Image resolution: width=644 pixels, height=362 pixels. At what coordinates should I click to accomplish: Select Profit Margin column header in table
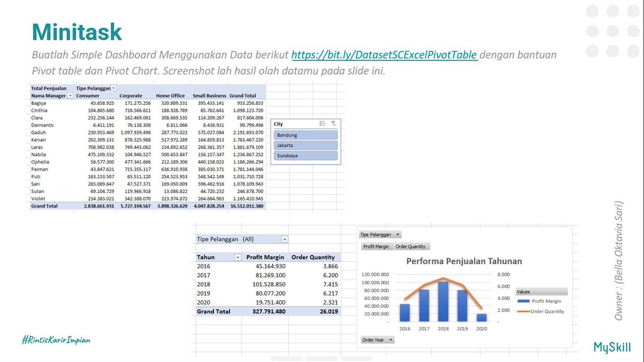(265, 257)
